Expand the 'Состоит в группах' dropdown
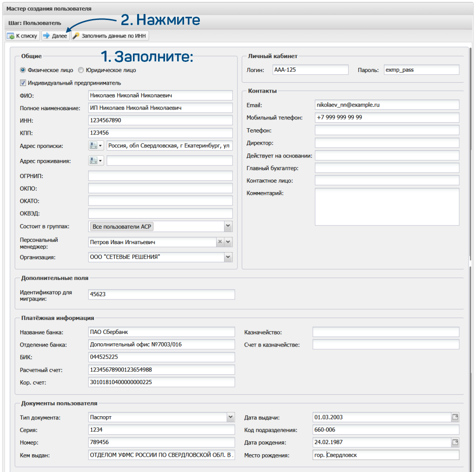This screenshot has width=476, height=472. [x=228, y=226]
